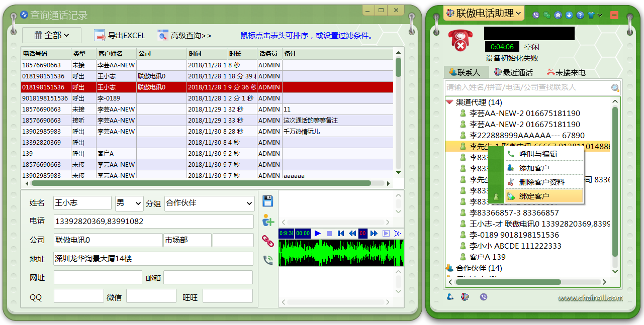The height and width of the screenshot is (325, 644).
Task: Fast forward the recording playback
Action: (374, 233)
